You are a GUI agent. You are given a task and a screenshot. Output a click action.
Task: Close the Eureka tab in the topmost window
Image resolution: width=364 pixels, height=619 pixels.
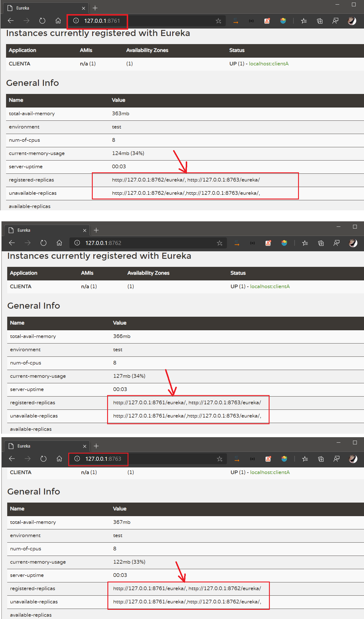[x=84, y=8]
